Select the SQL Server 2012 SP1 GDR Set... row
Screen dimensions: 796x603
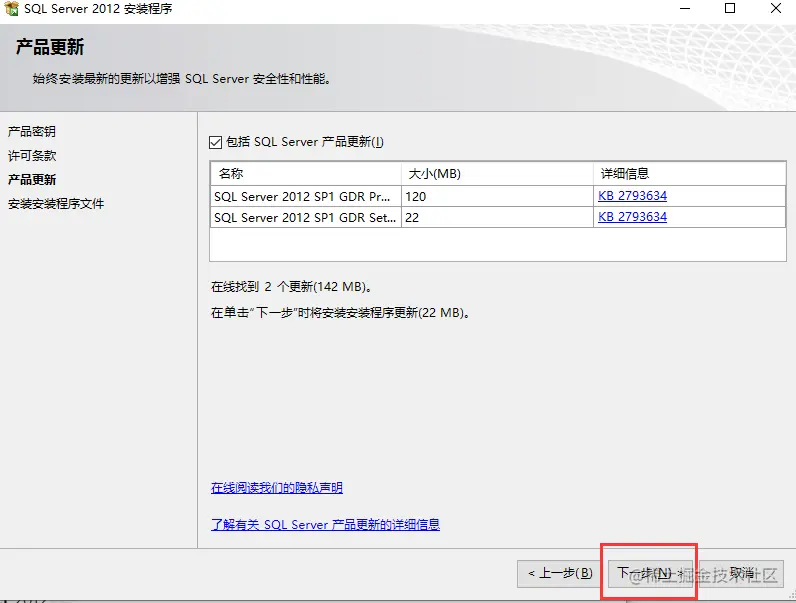pyautogui.click(x=498, y=217)
